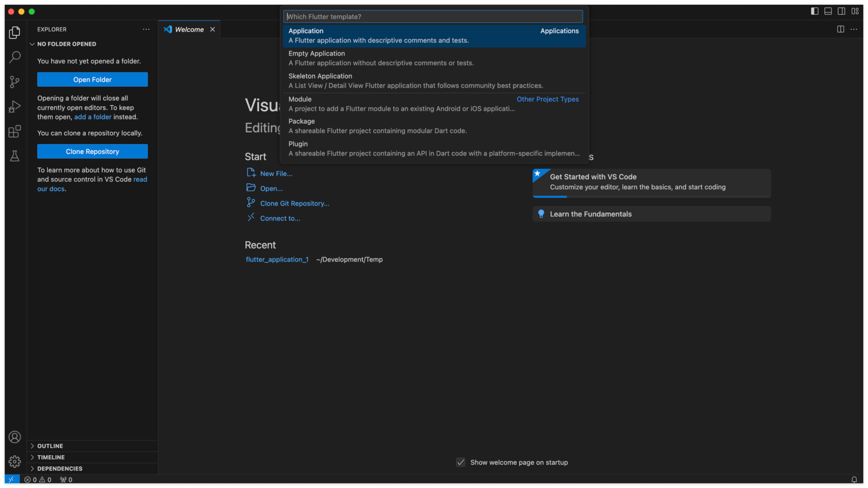Open the Extensions view icon
The width and height of the screenshot is (868, 488).
coord(14,131)
